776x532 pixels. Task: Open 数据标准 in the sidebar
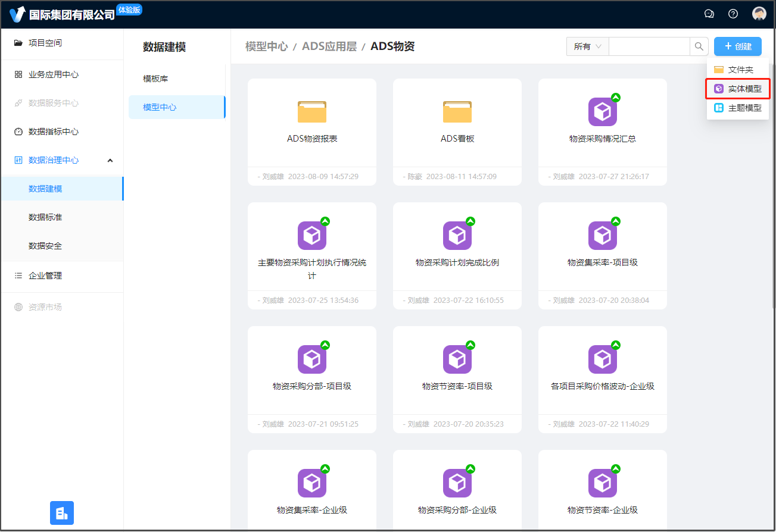point(45,217)
